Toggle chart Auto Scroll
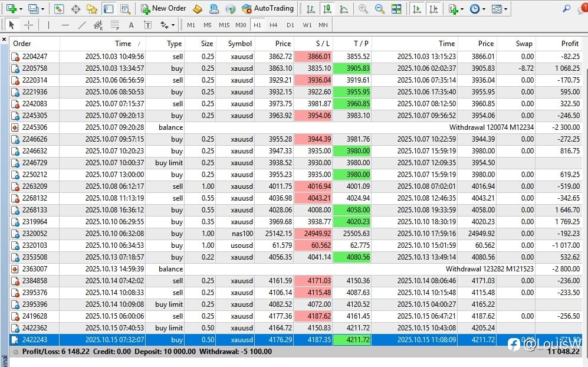The image size is (588, 367). pos(416,9)
